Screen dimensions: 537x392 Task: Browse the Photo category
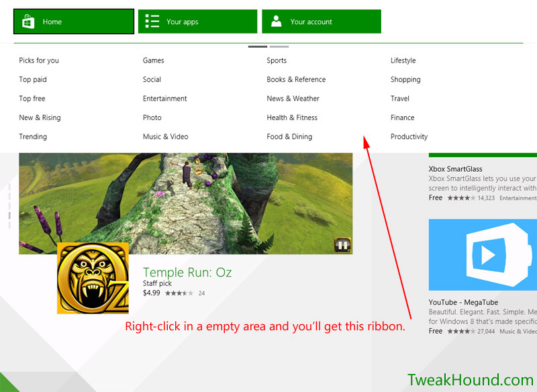[152, 117]
